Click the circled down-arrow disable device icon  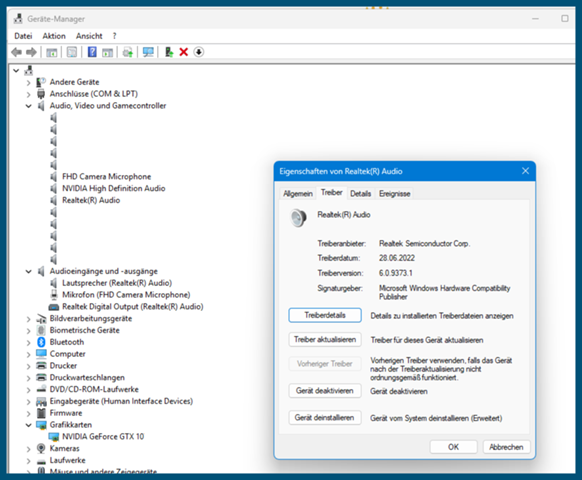(199, 52)
